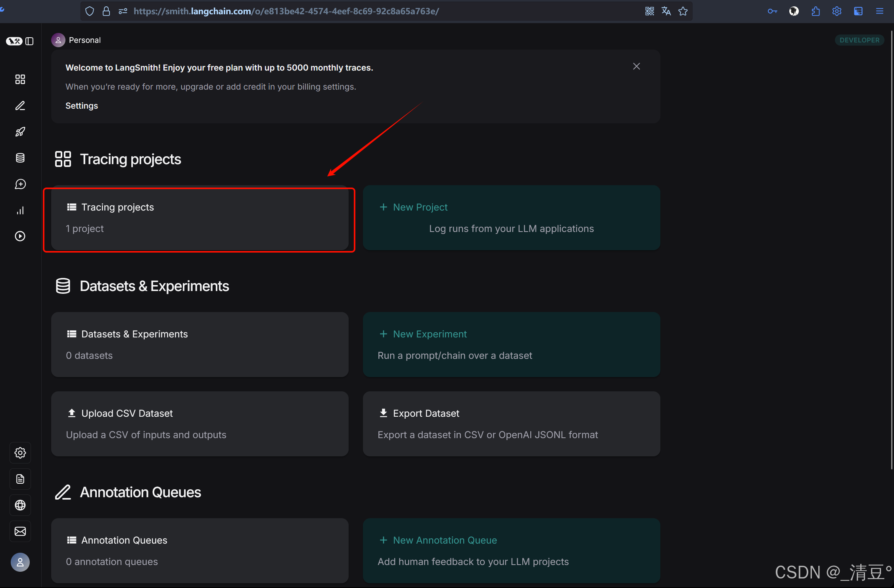Click the Datasets & Experiments section heading
The width and height of the screenshot is (894, 588).
coord(154,286)
